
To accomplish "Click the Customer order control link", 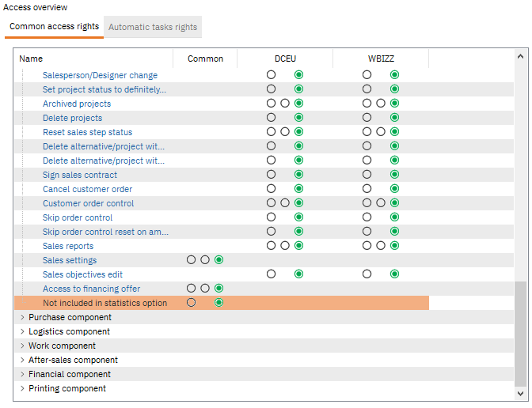I will tap(88, 203).
